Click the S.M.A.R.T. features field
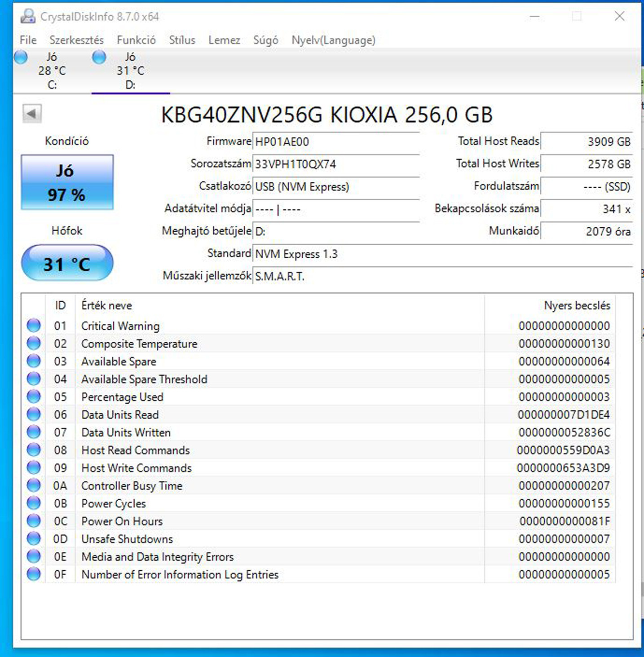 (x=442, y=277)
